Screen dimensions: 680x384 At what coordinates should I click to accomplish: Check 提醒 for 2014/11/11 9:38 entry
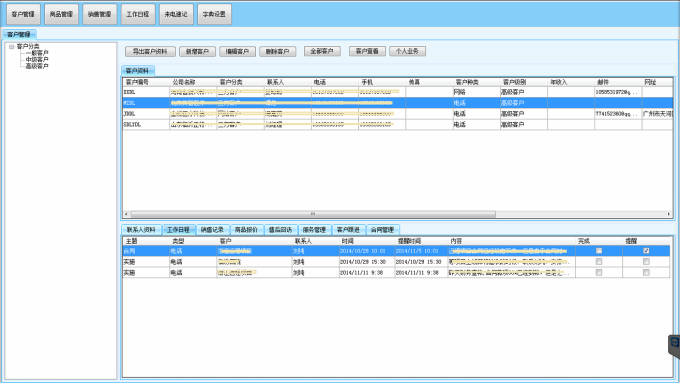pos(646,272)
